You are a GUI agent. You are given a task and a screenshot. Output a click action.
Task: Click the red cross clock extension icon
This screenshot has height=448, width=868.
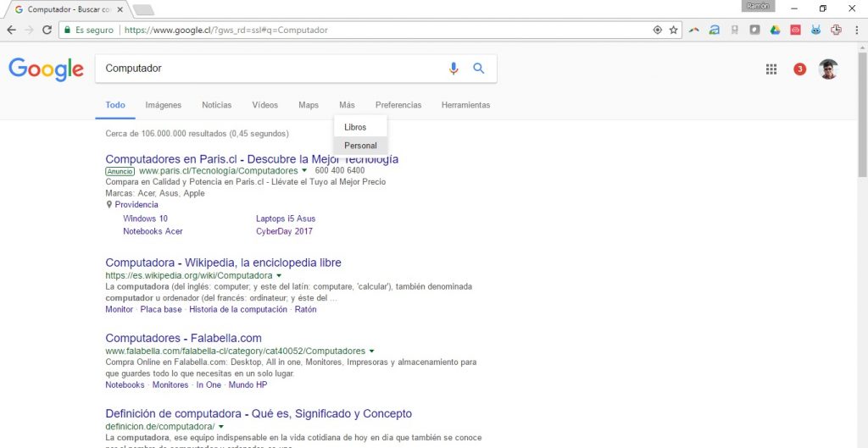tap(836, 30)
